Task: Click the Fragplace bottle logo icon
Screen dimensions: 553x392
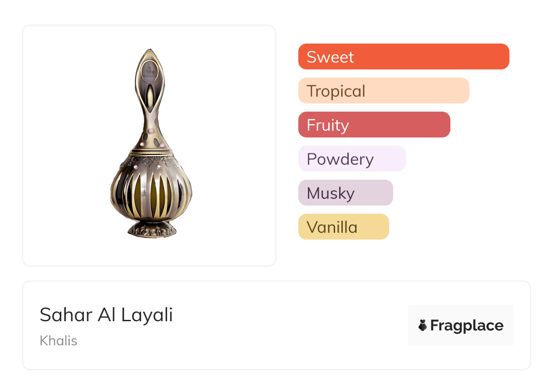Action: click(423, 325)
